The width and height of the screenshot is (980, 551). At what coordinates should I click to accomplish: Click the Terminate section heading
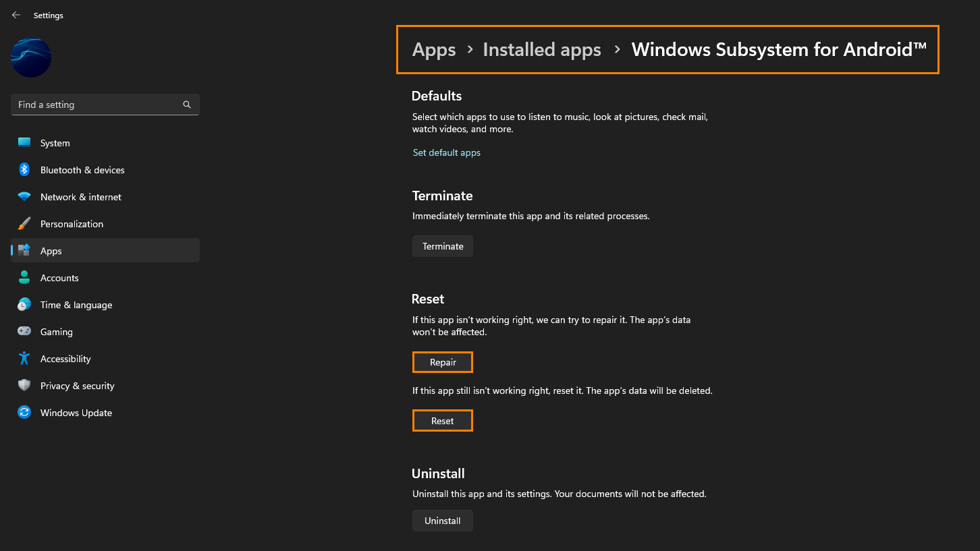click(x=442, y=196)
